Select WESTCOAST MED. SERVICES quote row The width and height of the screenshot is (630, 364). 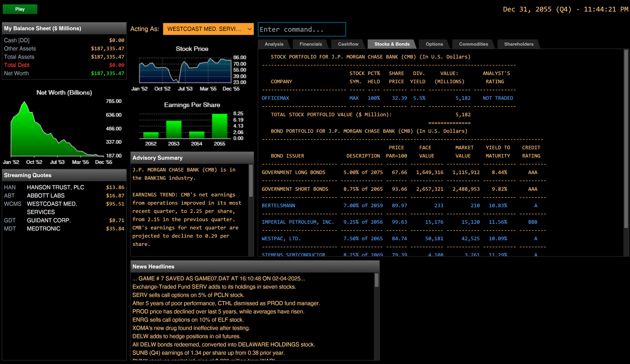click(x=64, y=208)
